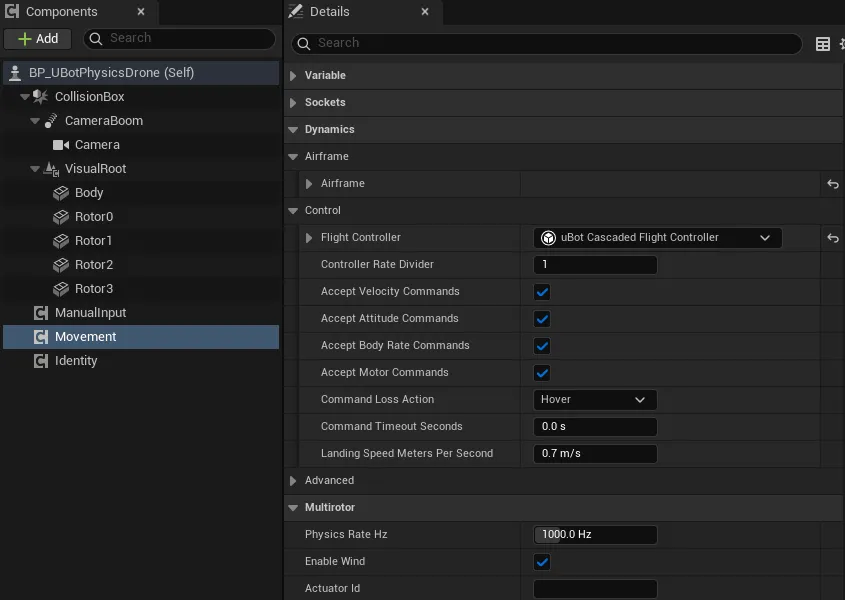
Task: Disable Accept Velocity Commands checkbox
Action: click(542, 292)
